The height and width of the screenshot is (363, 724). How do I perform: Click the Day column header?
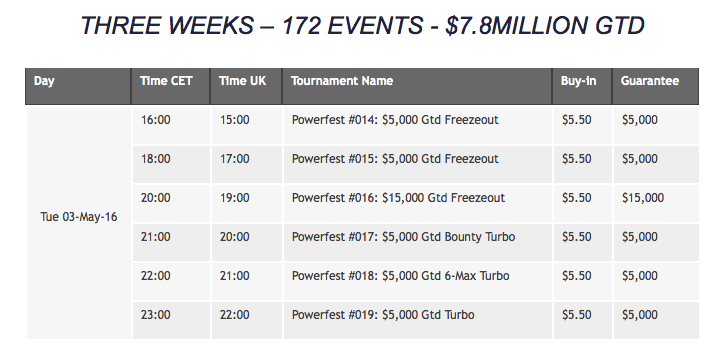(78, 86)
